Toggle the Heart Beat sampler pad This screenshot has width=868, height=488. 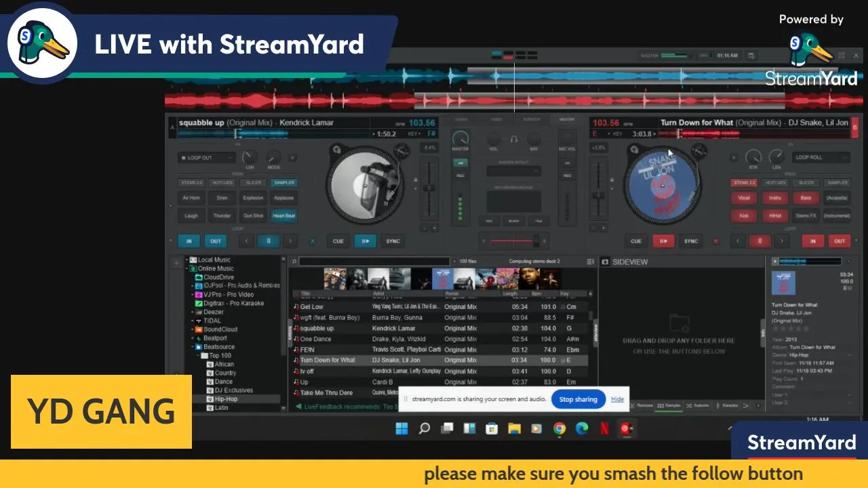[x=283, y=216]
